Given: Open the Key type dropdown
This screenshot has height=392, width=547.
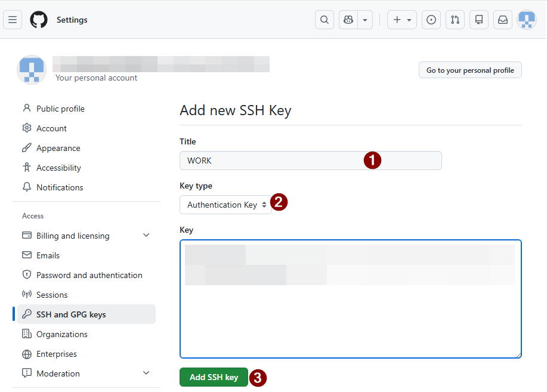Looking at the screenshot, I should (x=225, y=205).
